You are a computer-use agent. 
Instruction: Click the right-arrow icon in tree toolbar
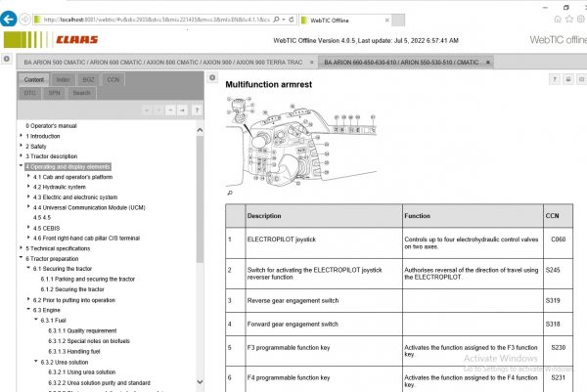pos(182,109)
